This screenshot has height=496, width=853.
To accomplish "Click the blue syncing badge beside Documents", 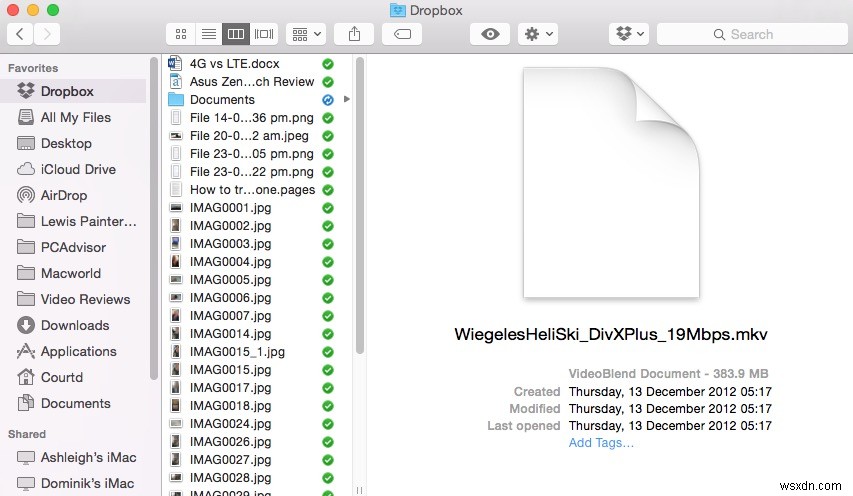I will click(x=327, y=100).
